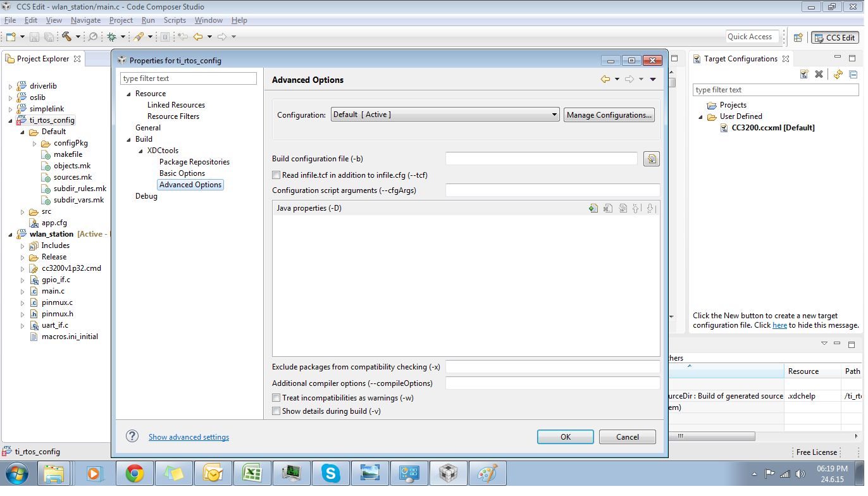The image size is (868, 496).
Task: Click New Target Configuration icon
Action: (804, 74)
